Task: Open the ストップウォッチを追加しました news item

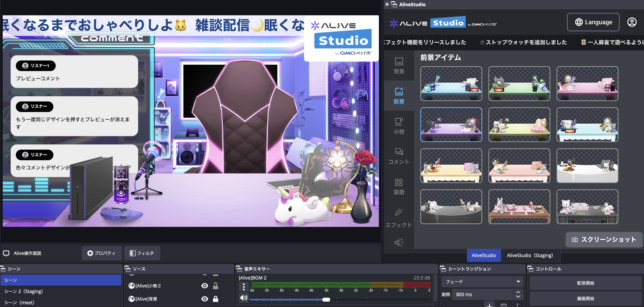Action: point(523,42)
